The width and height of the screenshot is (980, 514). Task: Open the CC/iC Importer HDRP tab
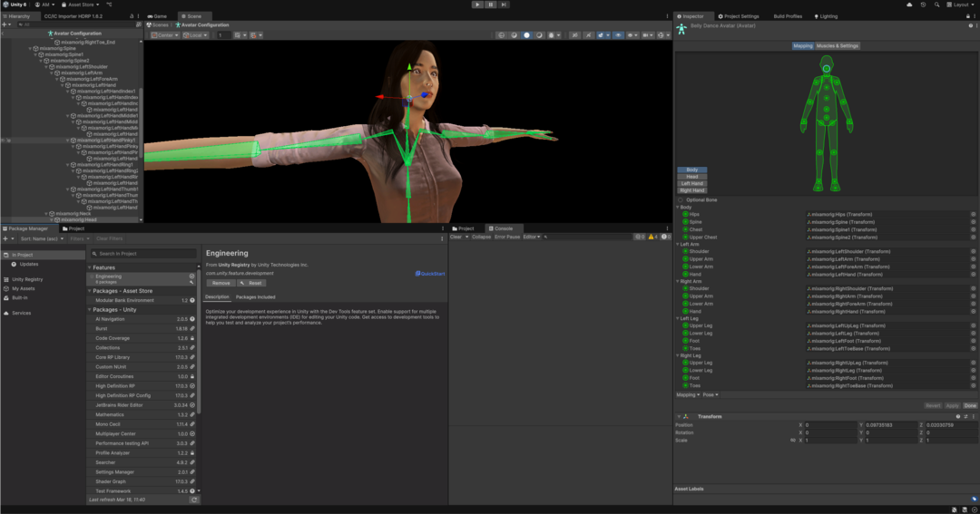(x=73, y=16)
